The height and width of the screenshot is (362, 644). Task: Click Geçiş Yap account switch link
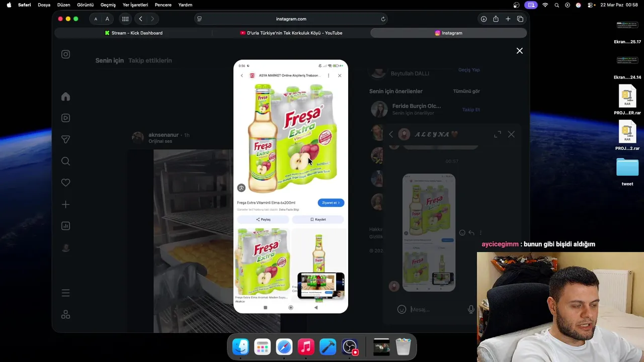pos(469,70)
